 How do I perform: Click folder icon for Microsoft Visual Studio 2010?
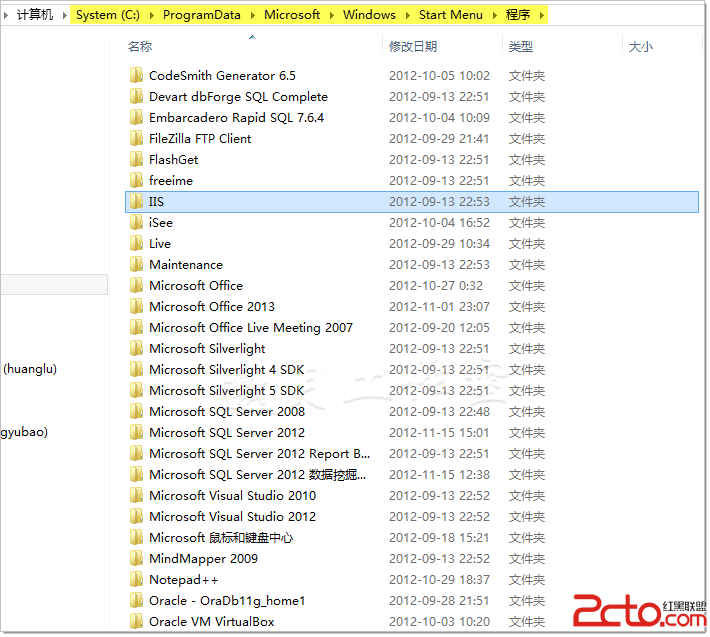[136, 496]
